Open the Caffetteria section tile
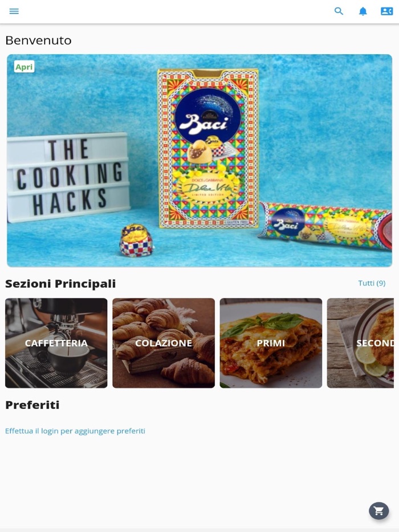Viewport: 399px width, 532px height. pos(56,343)
